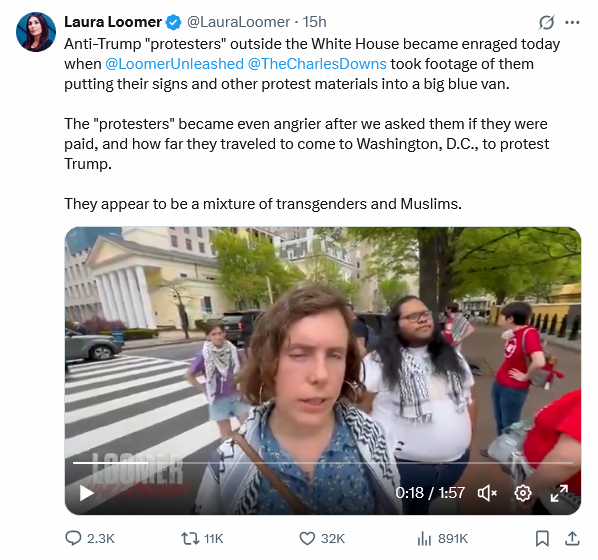This screenshot has height=560, width=598.
Task: Click the repost arrows icon
Action: [190, 538]
